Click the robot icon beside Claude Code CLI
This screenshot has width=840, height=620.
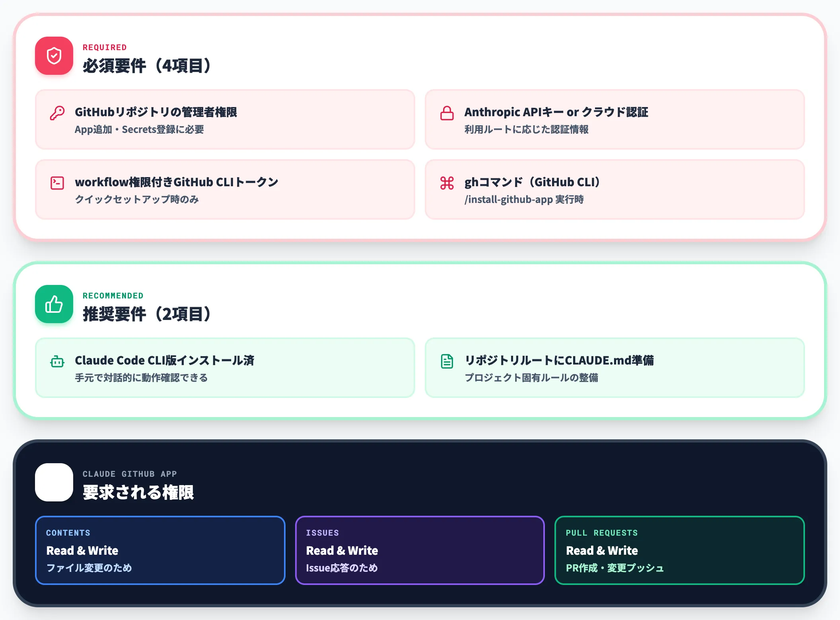(x=57, y=361)
